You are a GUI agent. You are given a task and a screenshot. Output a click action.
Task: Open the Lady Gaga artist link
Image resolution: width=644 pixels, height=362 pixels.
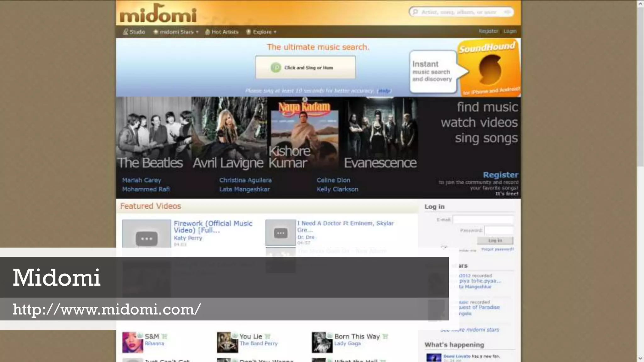point(347,343)
